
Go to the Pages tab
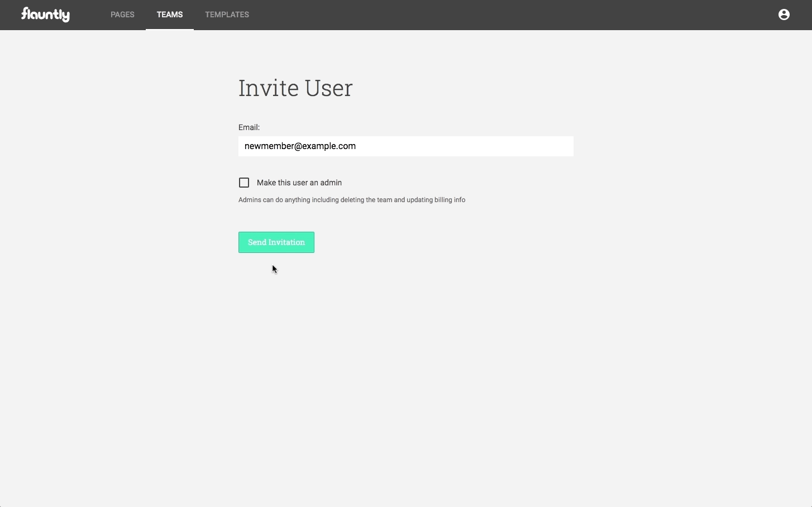tap(122, 15)
